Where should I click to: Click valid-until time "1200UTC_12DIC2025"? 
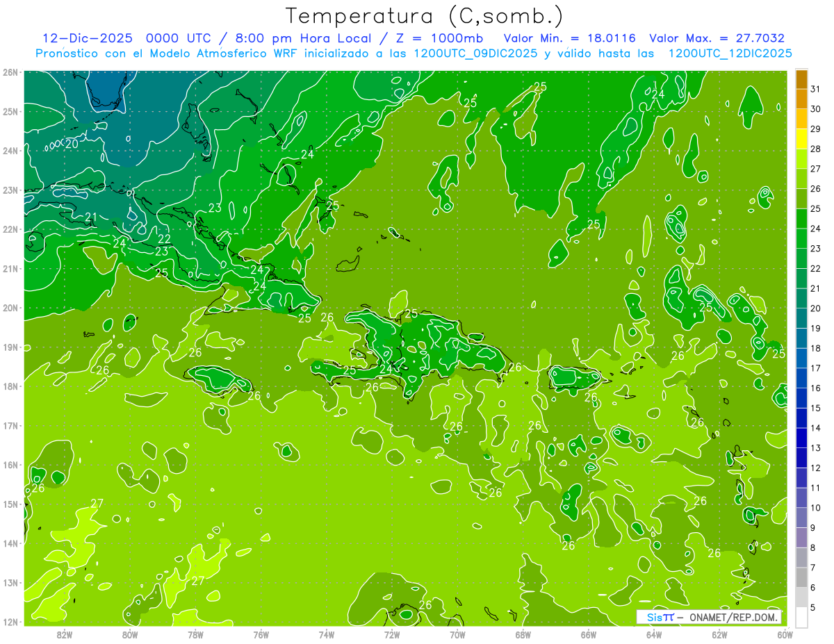coord(730,53)
